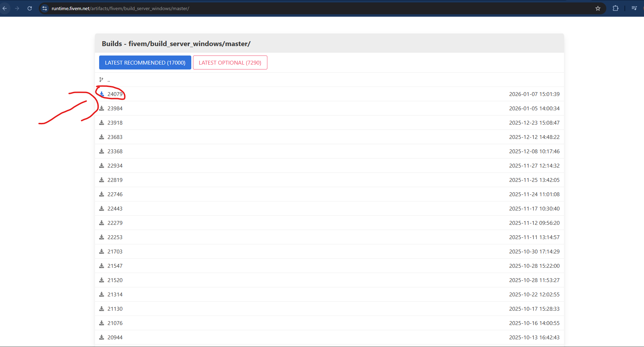Click download icon beside build 22934
Image resolution: width=644 pixels, height=347 pixels.
[x=102, y=165]
